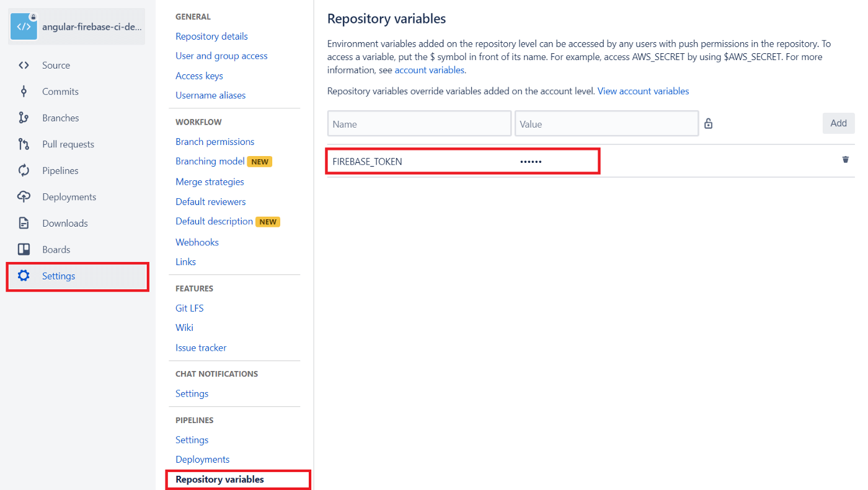This screenshot has height=490, width=868.
Task: Click the Downloads file icon
Action: 24,223
